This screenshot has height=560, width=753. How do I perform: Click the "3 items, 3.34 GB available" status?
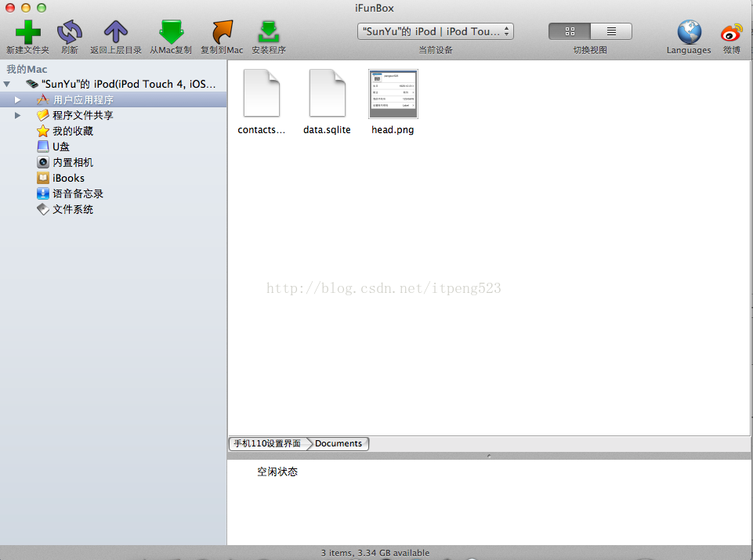coord(375,553)
